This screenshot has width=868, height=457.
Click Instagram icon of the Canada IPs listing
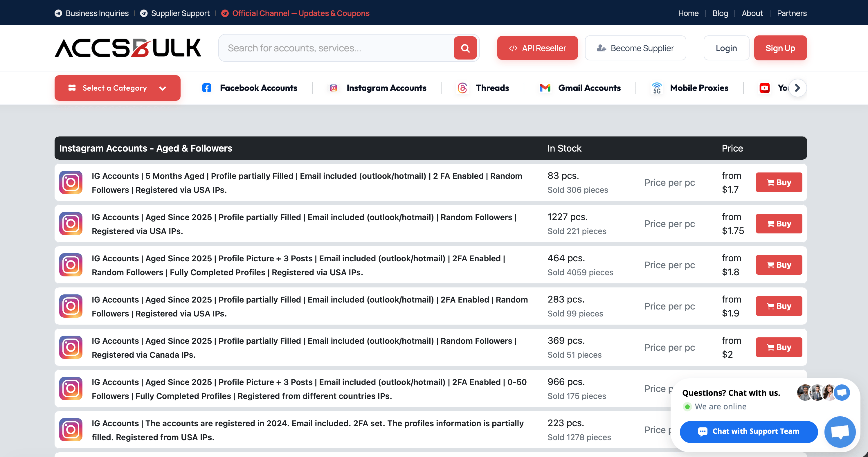pyautogui.click(x=71, y=347)
